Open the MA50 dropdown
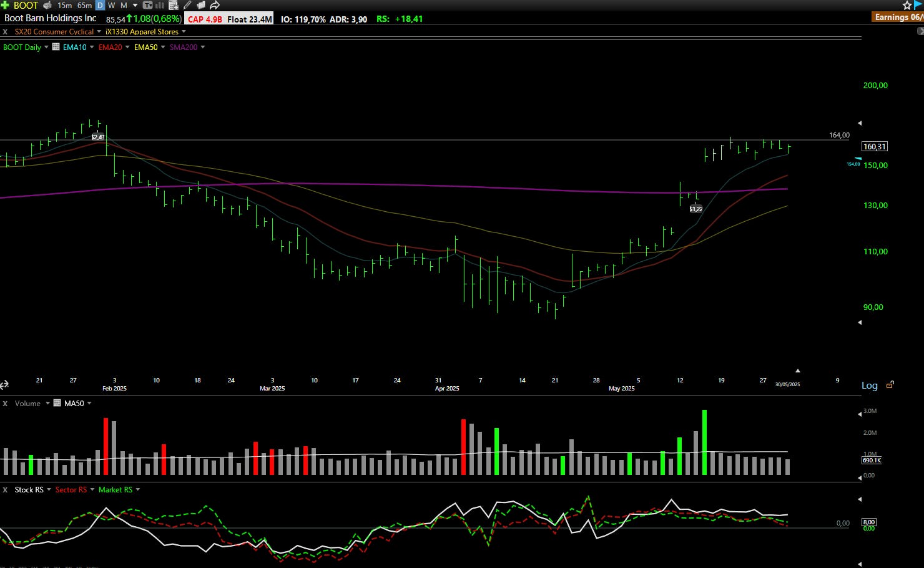Image resolution: width=924 pixels, height=568 pixels. [x=89, y=404]
